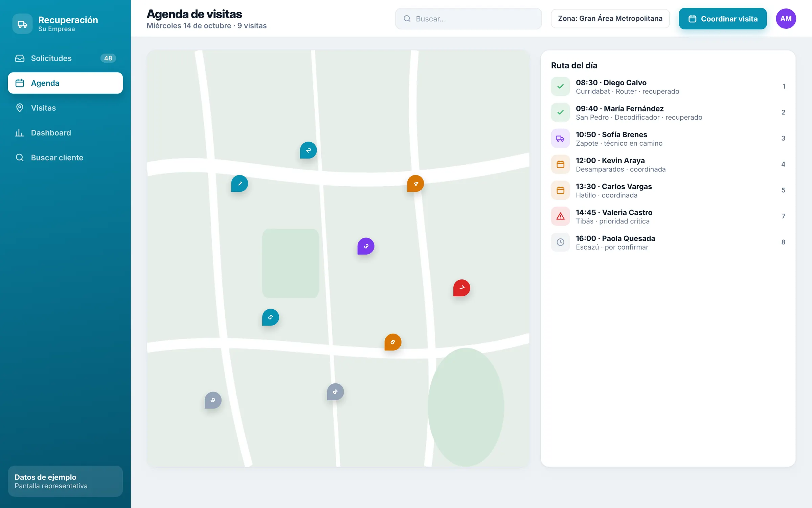Viewport: 812px width, 508px height.
Task: Click the checkmark icon for Diego Calvo
Action: pos(560,86)
